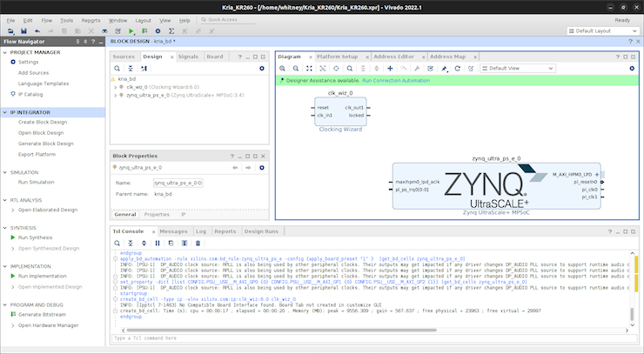
Task: Click the Tcl Console vertical scrollbar
Action: (633, 314)
